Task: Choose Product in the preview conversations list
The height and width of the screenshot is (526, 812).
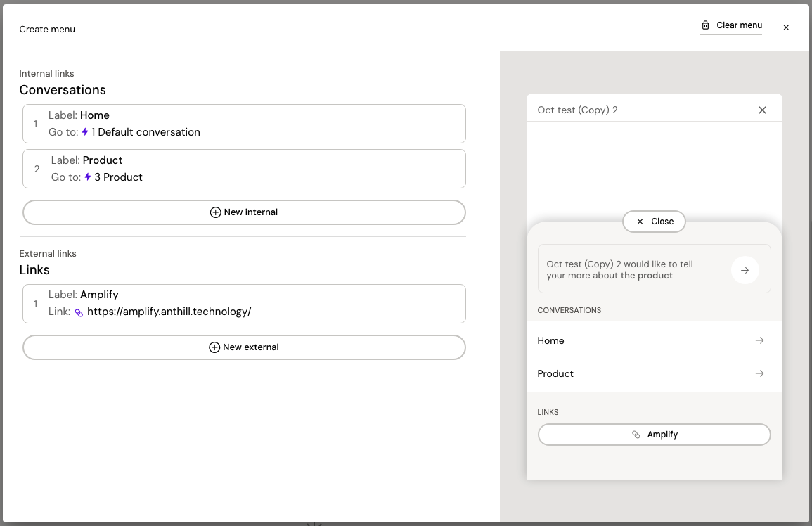Action: point(555,373)
